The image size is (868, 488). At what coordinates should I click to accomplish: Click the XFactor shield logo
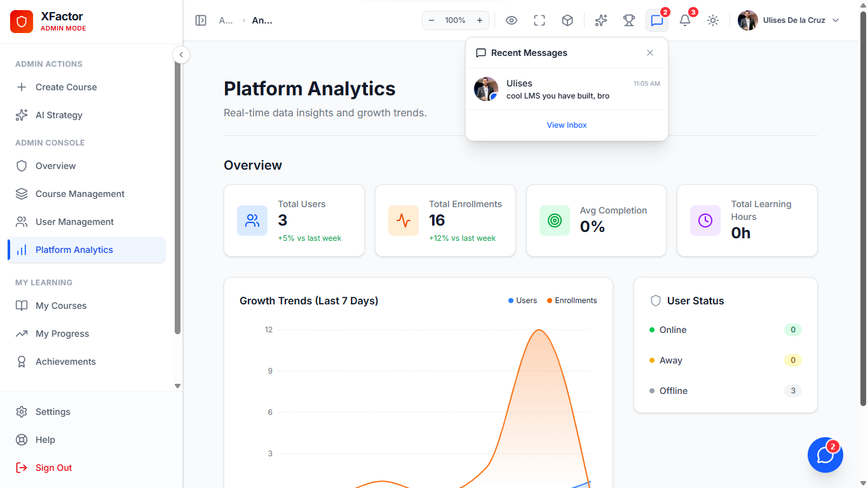point(22,22)
